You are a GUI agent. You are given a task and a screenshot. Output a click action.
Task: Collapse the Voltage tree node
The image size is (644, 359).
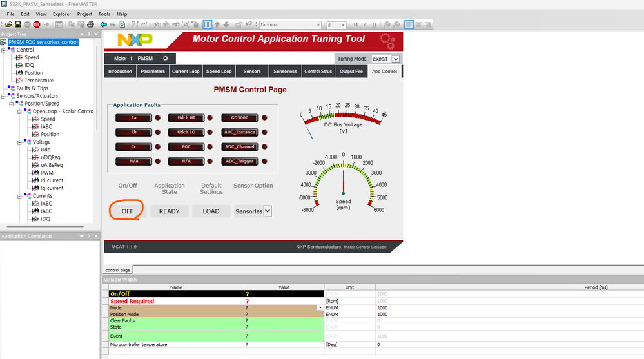19,142
